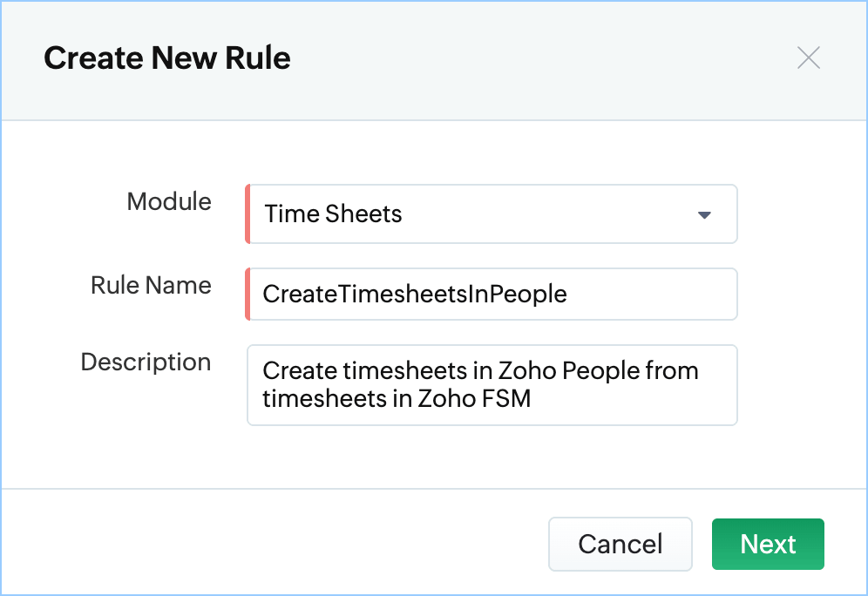Click the red mandatory bar on Module field
The width and height of the screenshot is (868, 596).
click(248, 214)
